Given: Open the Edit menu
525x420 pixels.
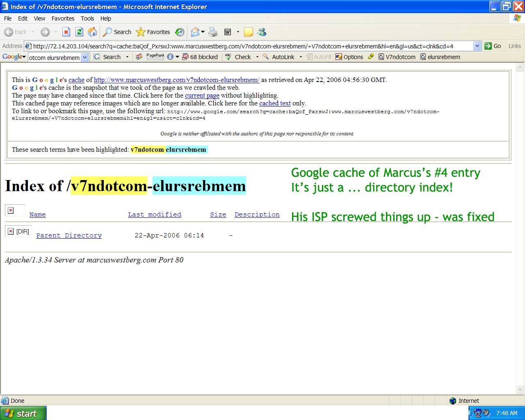Looking at the screenshot, I should pyautogui.click(x=23, y=18).
